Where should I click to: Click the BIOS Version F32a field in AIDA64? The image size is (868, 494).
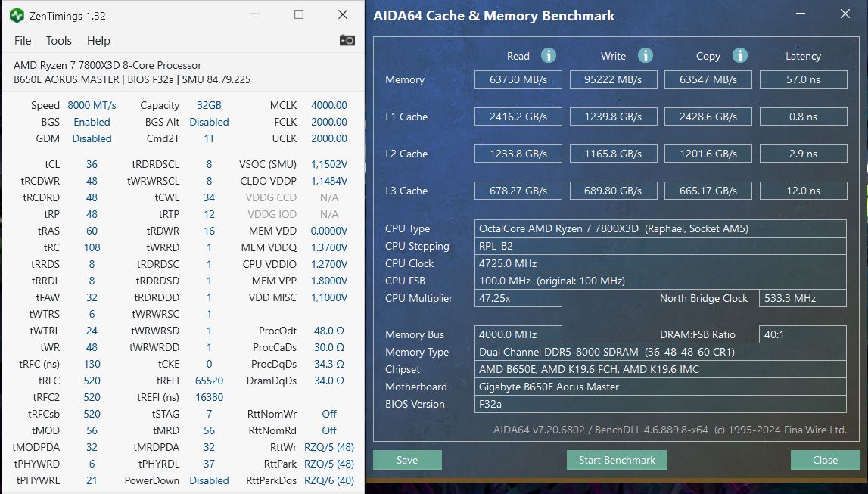click(x=661, y=404)
